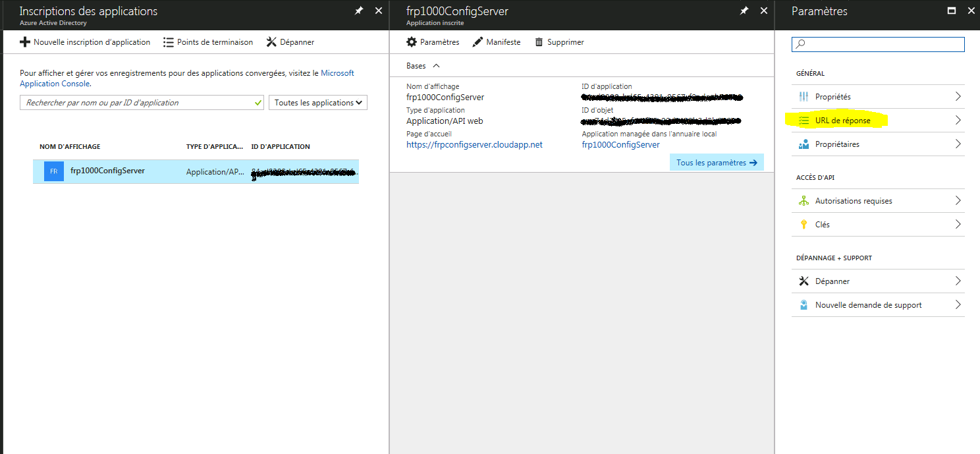Expand Dépanner with its chevron in Paramètres
Viewport: 980px width, 454px height.
point(958,281)
